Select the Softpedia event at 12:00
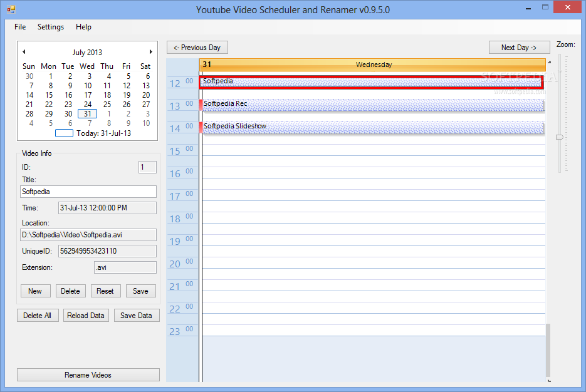 point(371,82)
